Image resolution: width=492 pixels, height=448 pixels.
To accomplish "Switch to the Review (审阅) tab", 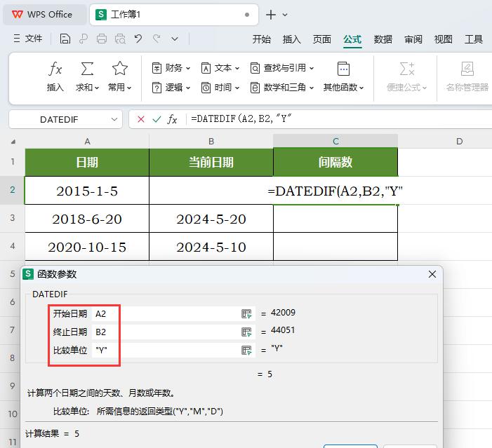I will [x=413, y=39].
